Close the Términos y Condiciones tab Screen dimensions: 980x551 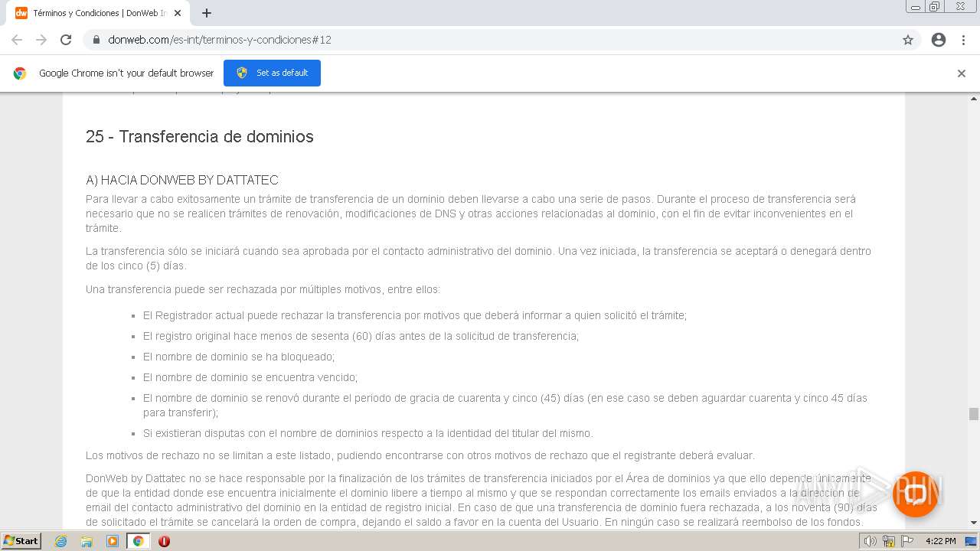(178, 13)
